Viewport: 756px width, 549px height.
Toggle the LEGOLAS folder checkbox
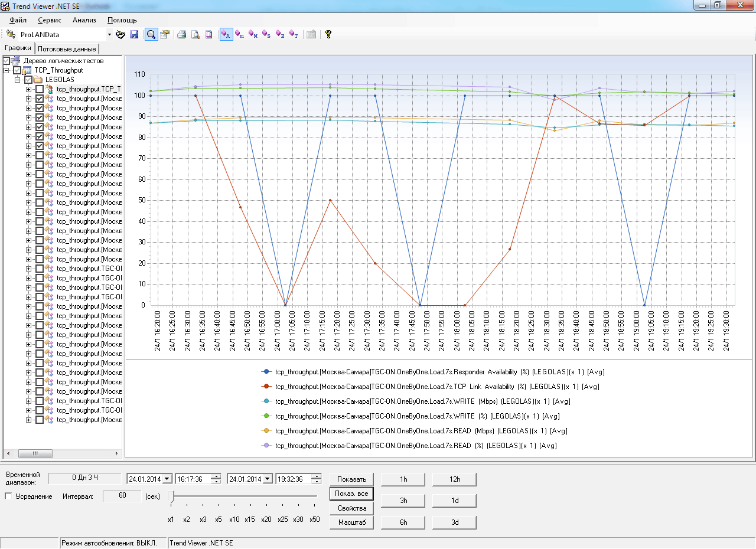28,80
